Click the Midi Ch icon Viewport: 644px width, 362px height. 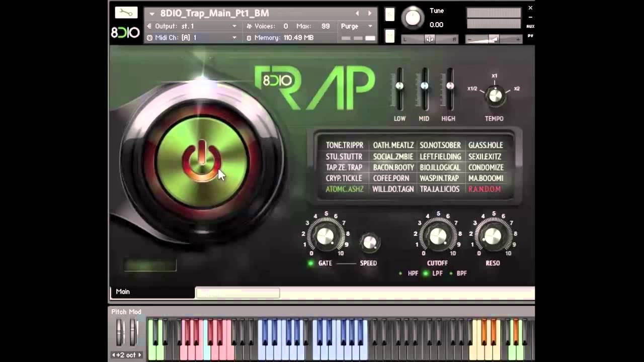tap(149, 38)
